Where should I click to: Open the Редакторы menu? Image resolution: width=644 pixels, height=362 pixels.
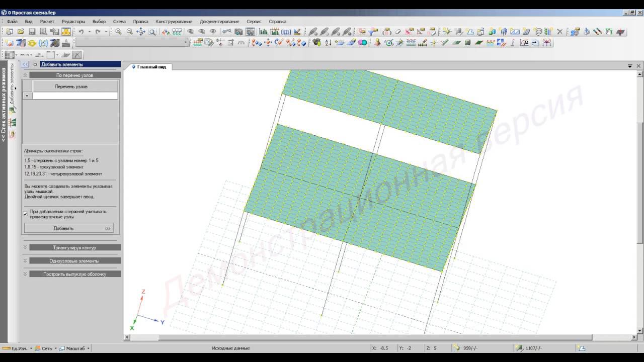point(73,22)
